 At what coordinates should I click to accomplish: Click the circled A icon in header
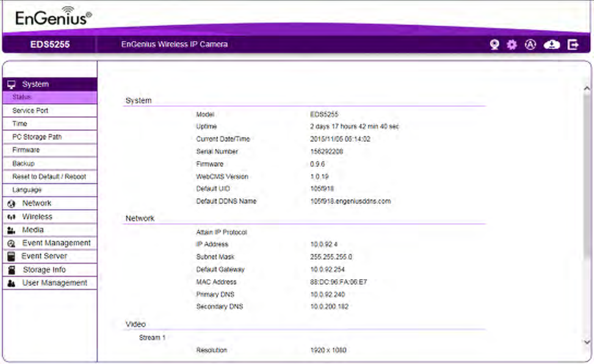pyautogui.click(x=530, y=45)
